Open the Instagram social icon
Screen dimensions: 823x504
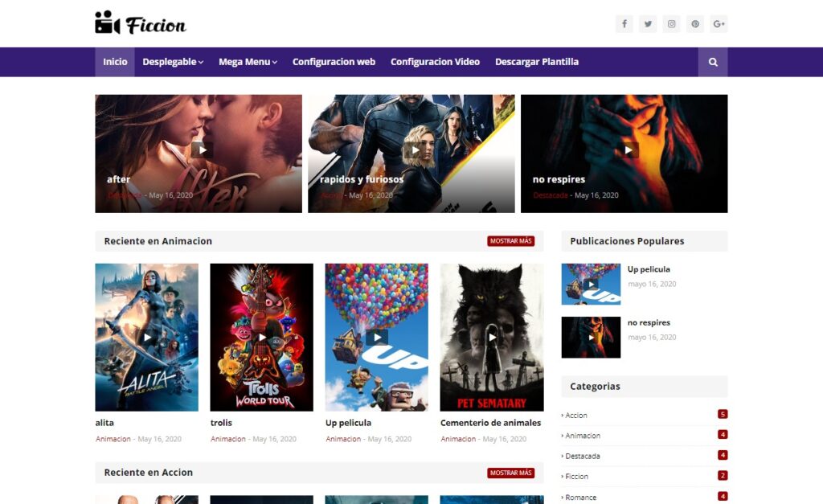[671, 23]
